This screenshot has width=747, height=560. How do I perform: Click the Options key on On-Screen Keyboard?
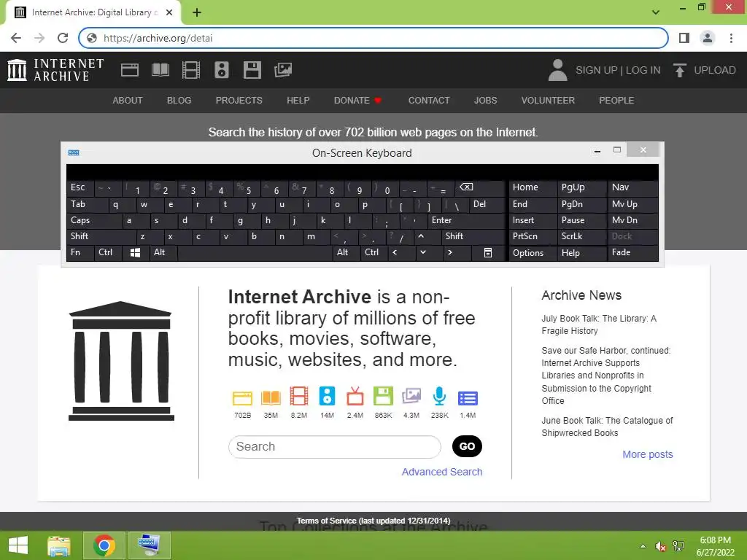tap(533, 253)
